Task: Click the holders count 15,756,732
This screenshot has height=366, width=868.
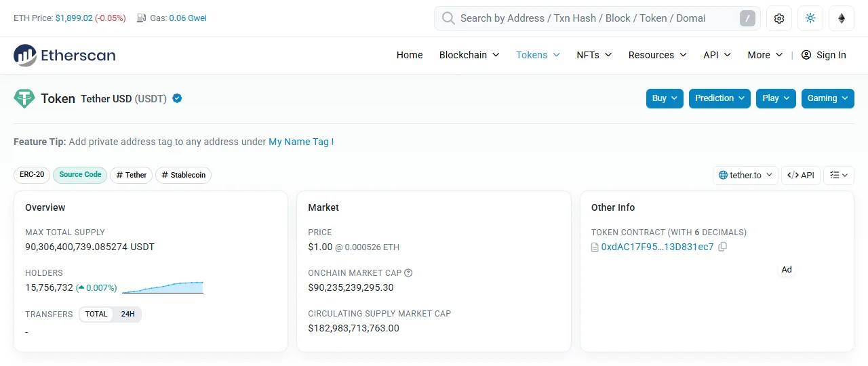Action: pos(49,287)
